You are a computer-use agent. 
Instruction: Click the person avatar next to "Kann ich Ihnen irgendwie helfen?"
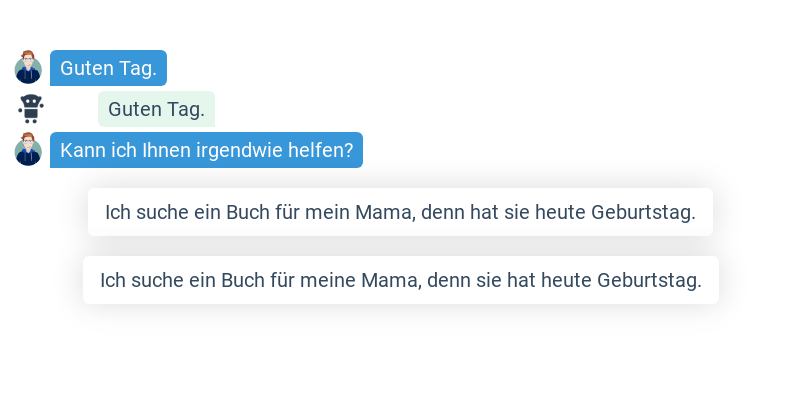pyautogui.click(x=28, y=150)
